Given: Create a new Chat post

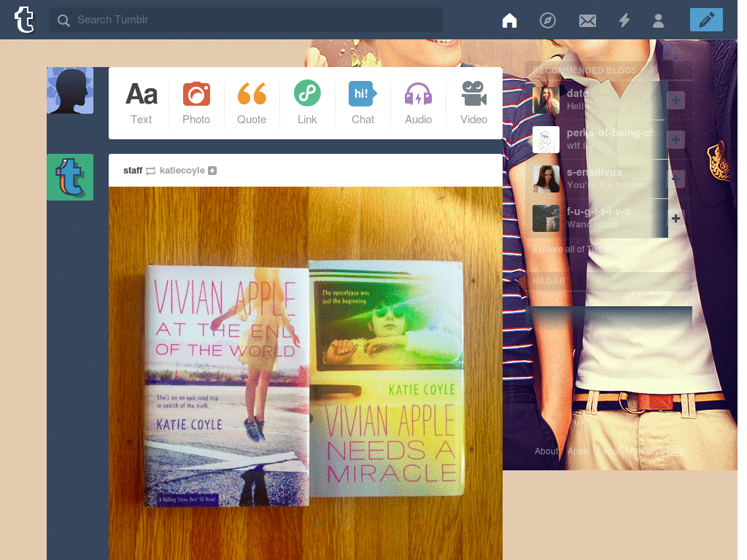Looking at the screenshot, I should click(x=363, y=103).
